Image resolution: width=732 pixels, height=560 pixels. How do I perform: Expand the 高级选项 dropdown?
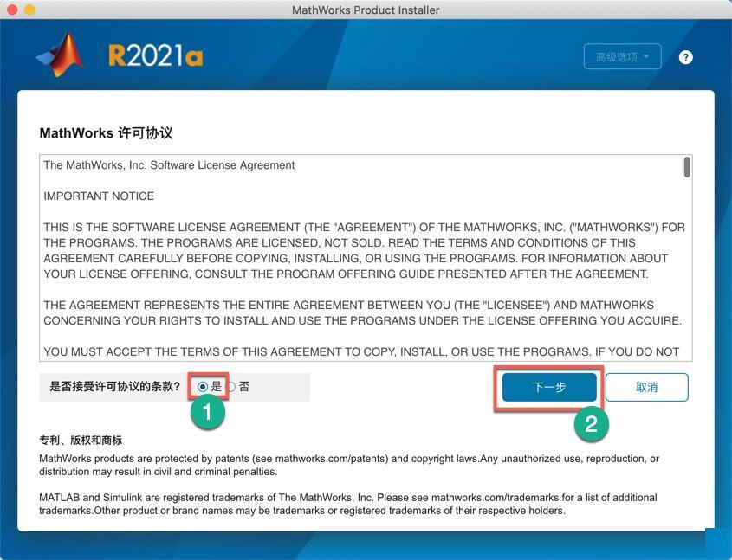pos(622,57)
